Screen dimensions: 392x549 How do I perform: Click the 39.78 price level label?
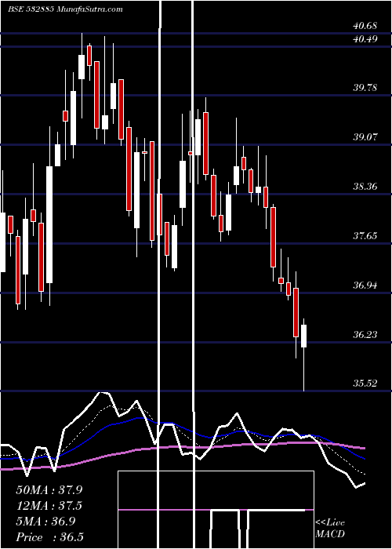(365, 88)
